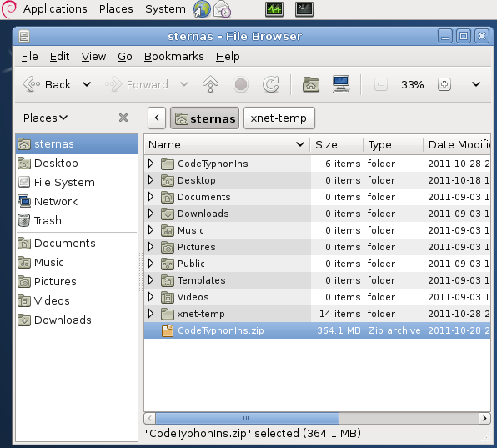Click the horizontal scrollbar thumb

tap(247, 419)
